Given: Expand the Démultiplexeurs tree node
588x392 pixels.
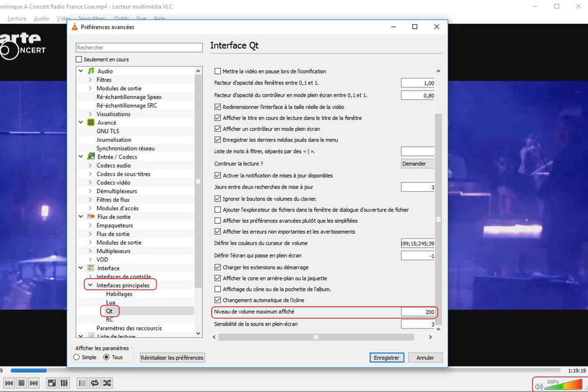Looking at the screenshot, I should coord(90,191).
